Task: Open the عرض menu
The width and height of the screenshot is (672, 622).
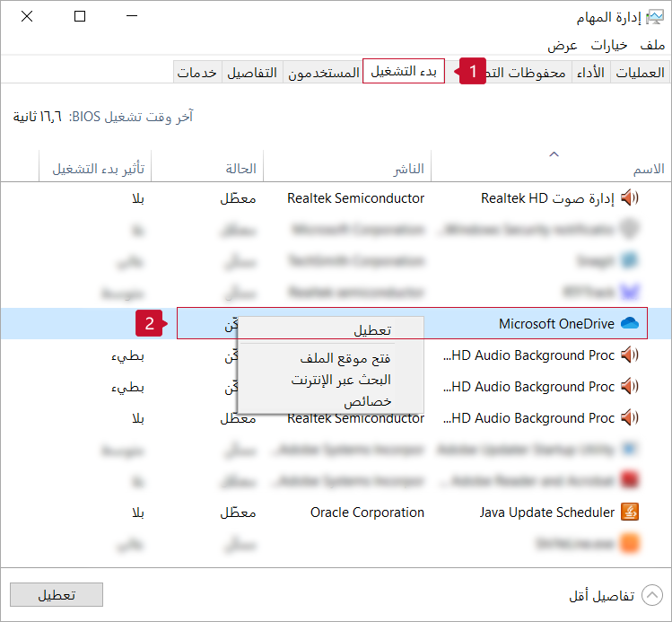Action: pyautogui.click(x=562, y=45)
